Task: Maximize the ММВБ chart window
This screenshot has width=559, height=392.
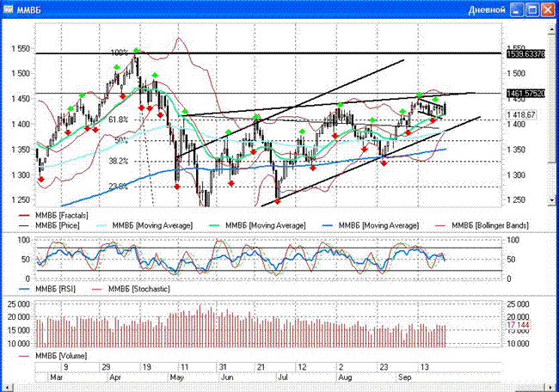Action: 531,9
